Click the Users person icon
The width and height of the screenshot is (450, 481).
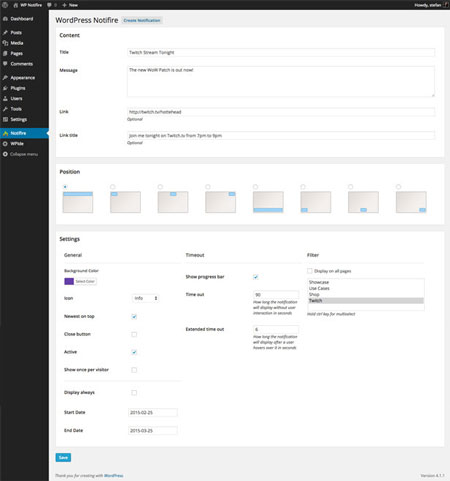(x=5, y=99)
